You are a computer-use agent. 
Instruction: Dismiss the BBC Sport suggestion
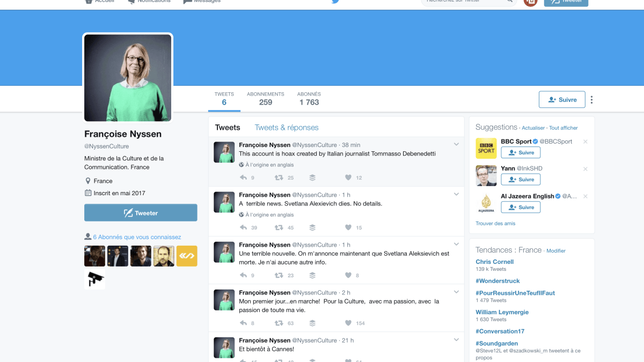pos(585,142)
